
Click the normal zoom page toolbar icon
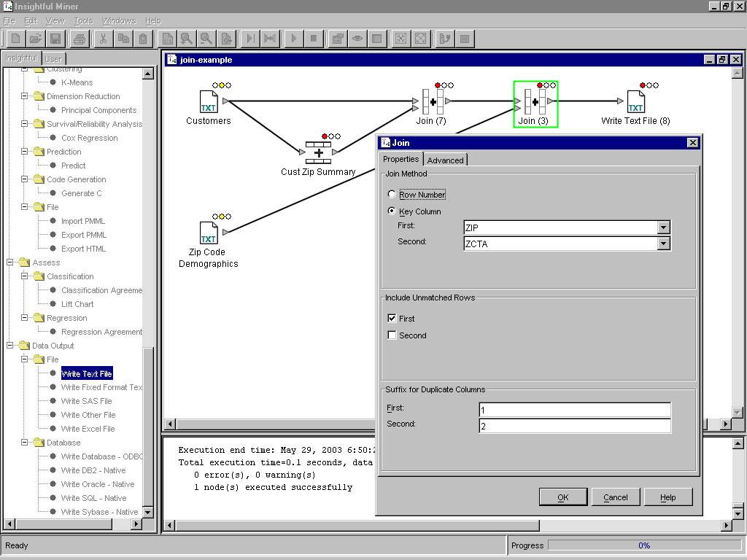click(x=167, y=39)
